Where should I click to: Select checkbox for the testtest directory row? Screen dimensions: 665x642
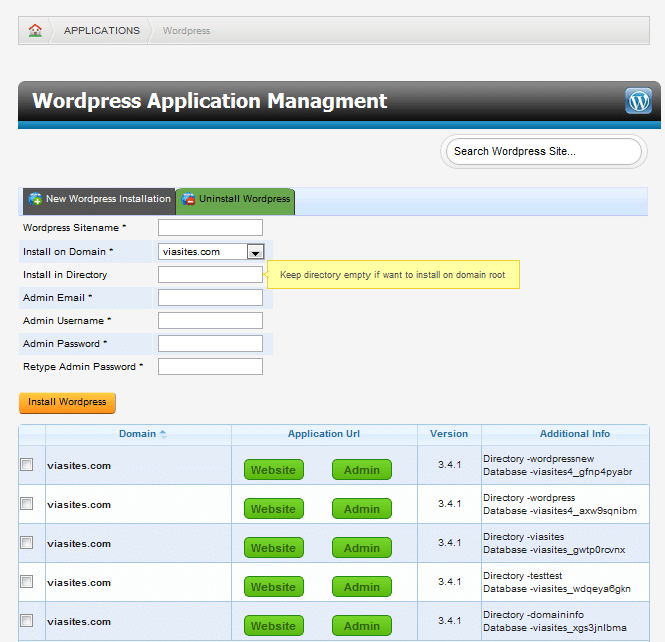27,582
